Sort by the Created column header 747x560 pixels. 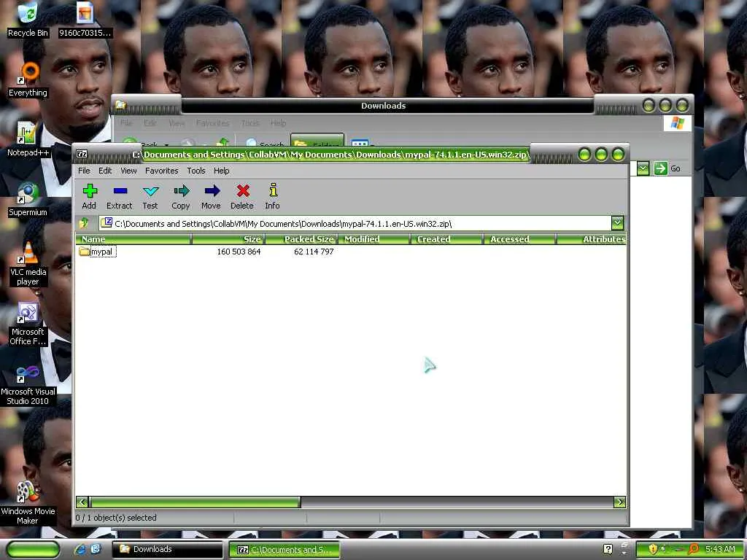click(x=447, y=239)
